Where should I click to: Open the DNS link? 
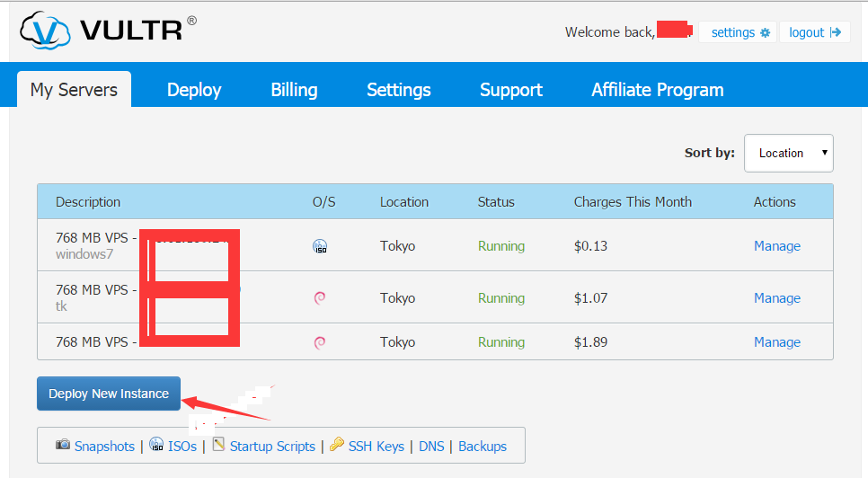tap(431, 446)
